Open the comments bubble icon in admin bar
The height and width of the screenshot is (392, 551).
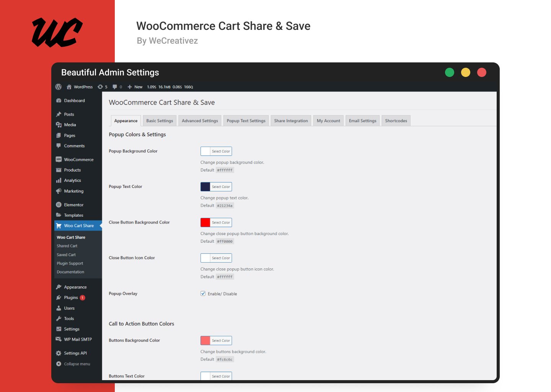coord(114,87)
